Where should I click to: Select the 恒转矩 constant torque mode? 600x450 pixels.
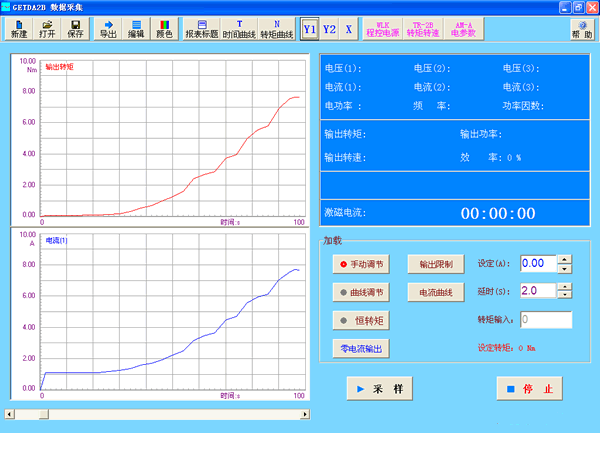point(364,320)
